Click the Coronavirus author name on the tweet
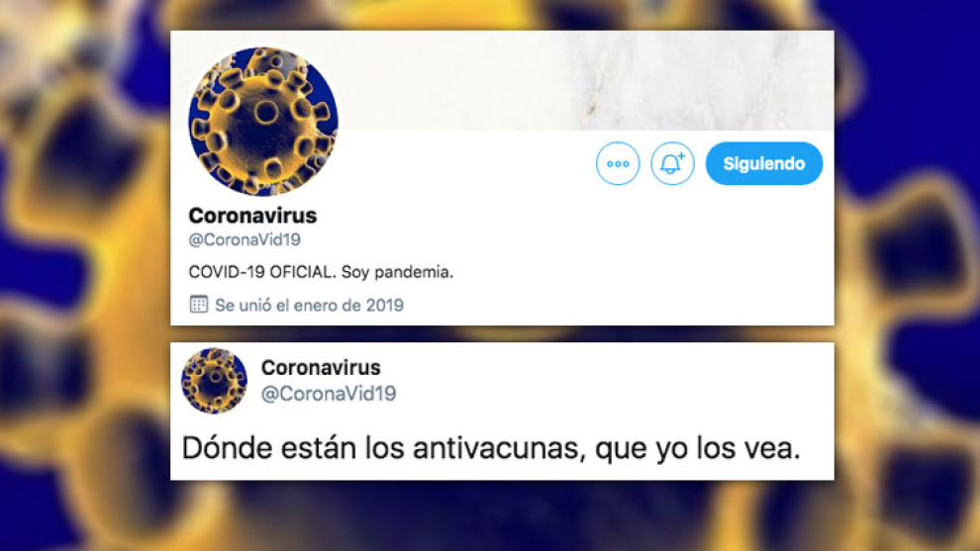The image size is (980, 551). tap(321, 367)
